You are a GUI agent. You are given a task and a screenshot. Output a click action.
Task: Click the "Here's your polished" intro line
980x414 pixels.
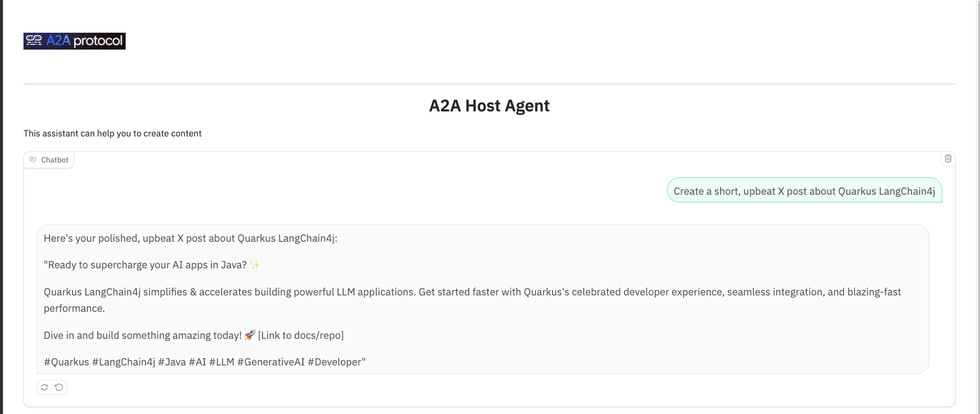tap(190, 238)
